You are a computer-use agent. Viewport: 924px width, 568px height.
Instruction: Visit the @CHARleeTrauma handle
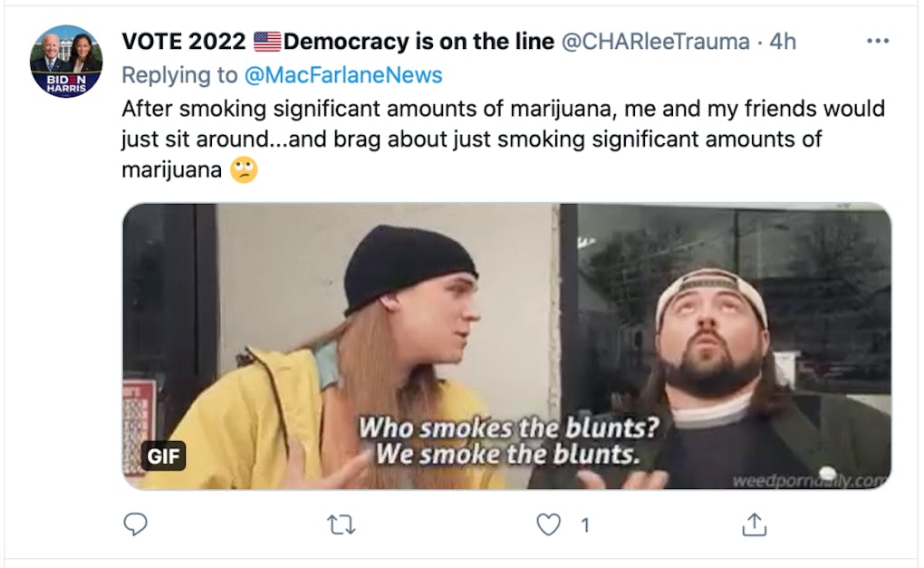click(x=655, y=42)
